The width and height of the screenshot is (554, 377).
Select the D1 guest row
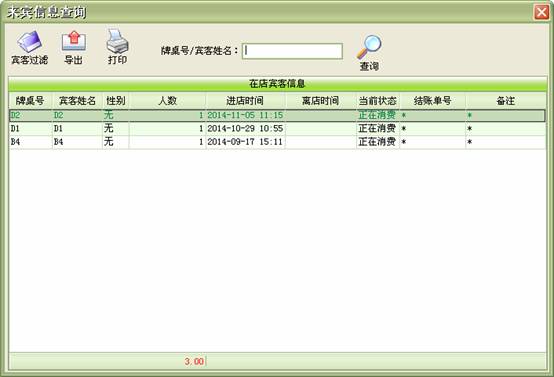(277, 129)
